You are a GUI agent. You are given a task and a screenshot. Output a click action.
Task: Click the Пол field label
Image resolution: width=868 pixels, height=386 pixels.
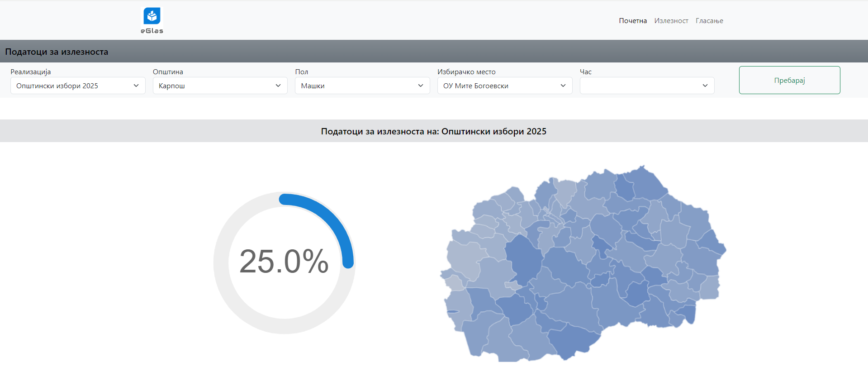tap(301, 72)
